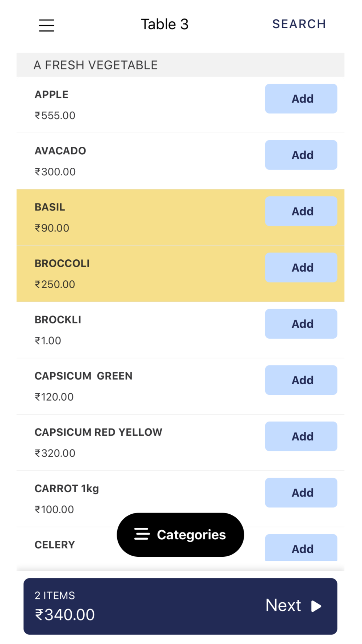Add CARROT 1kg to the order

301,493
